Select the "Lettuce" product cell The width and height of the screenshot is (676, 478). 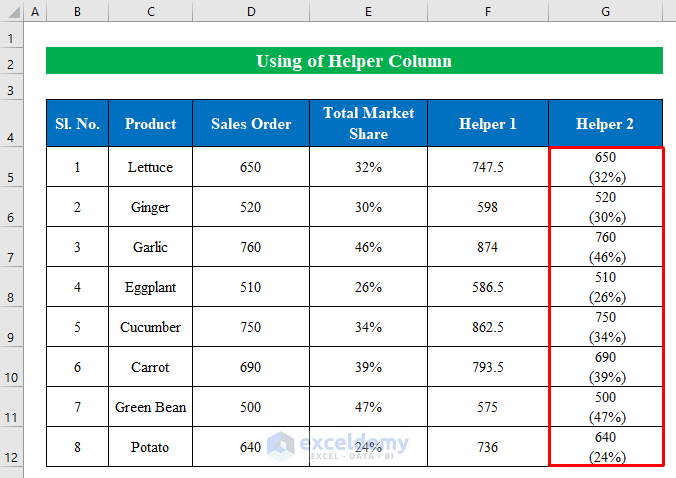click(x=151, y=167)
